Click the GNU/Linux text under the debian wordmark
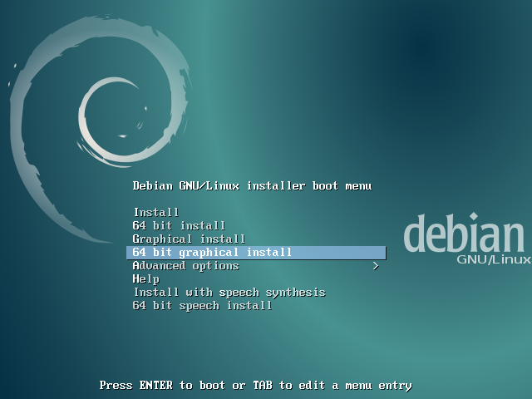The image size is (532, 399). point(493,260)
